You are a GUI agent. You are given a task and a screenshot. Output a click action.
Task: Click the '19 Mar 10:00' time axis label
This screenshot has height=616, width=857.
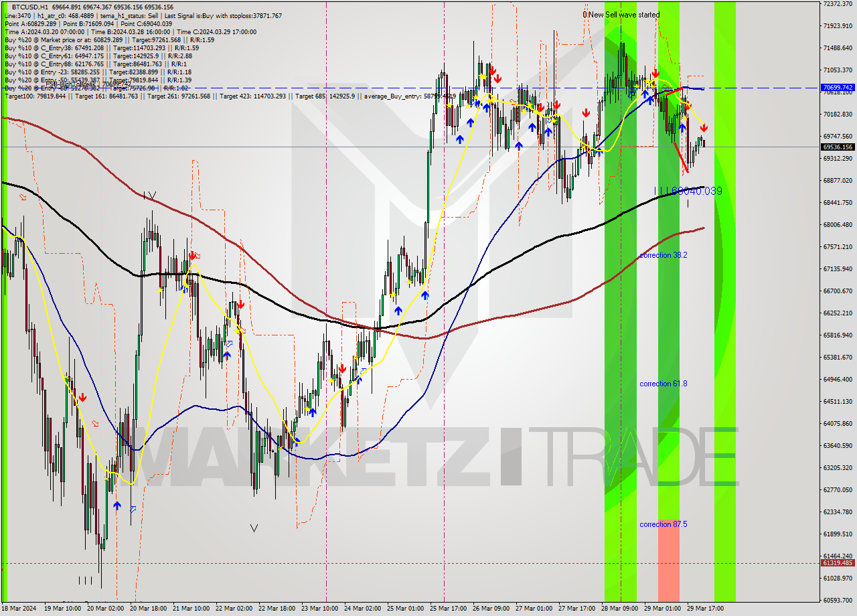pos(62,609)
